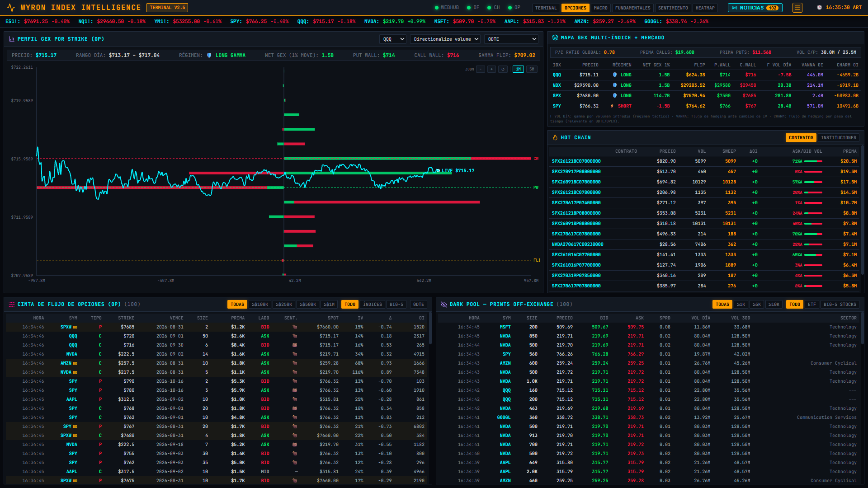Zoom out the GEX chart with minus

(481, 69)
